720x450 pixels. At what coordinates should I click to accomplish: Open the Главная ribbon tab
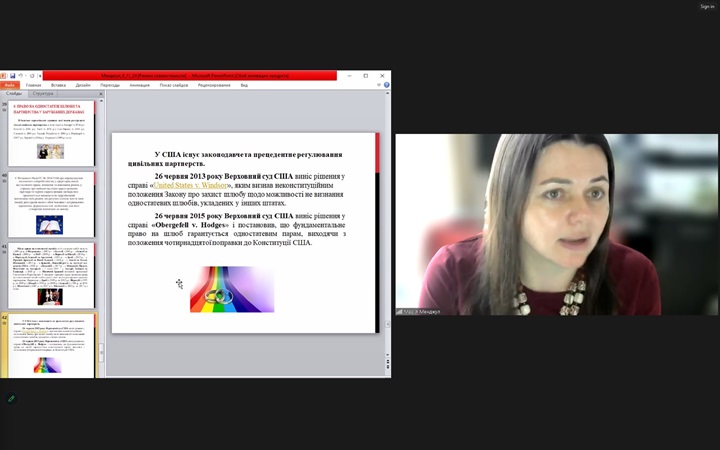(x=33, y=85)
